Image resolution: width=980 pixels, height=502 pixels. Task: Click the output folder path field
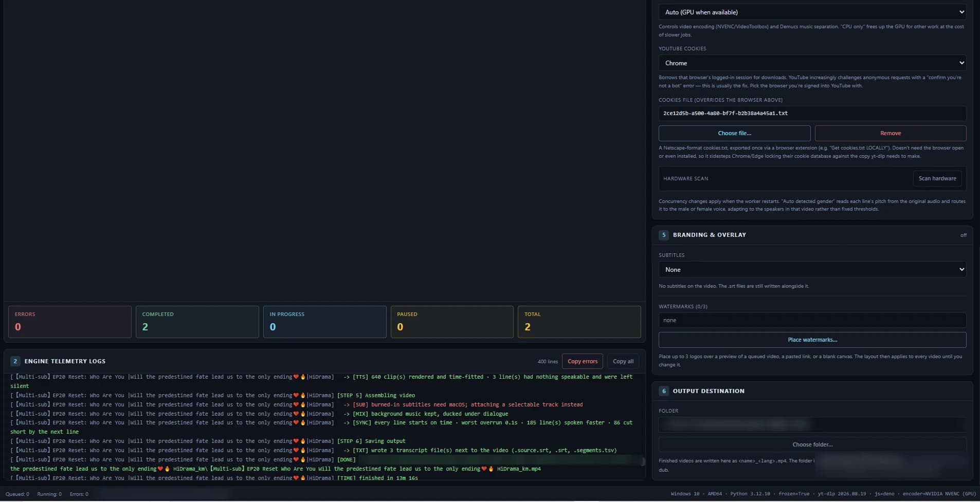pos(812,424)
